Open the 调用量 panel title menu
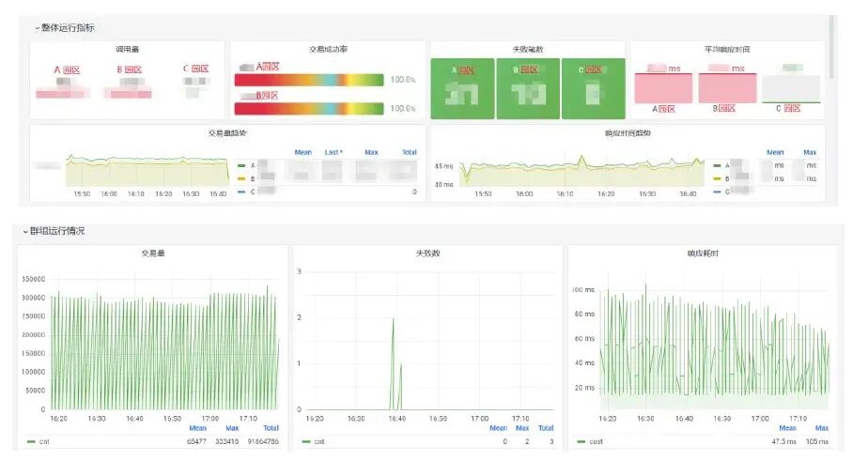868x476 pixels. [127, 49]
